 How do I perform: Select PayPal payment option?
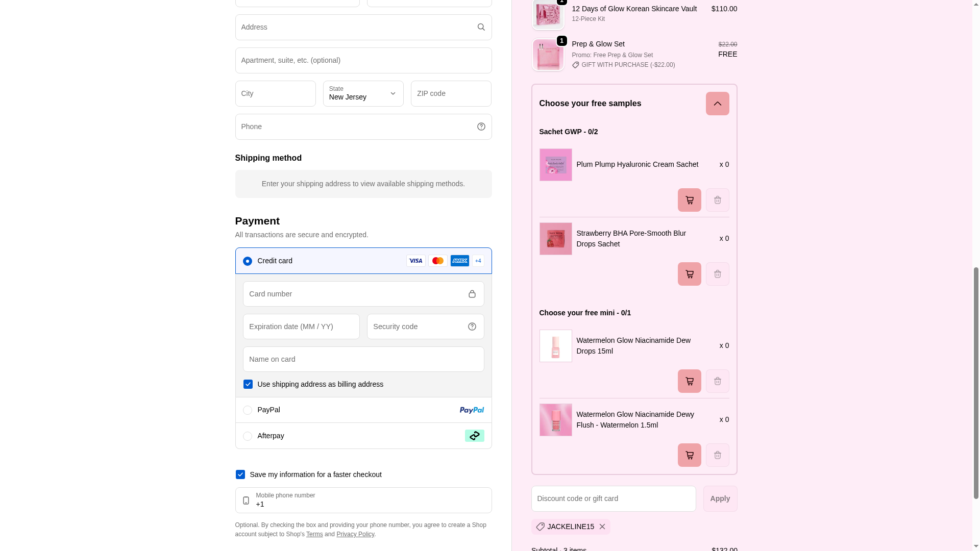pyautogui.click(x=248, y=410)
